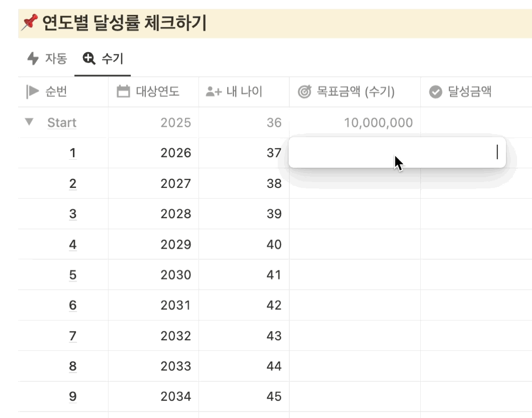The height and width of the screenshot is (418, 532).
Task: Click empty 목표금액 cell in 2028 row
Action: point(355,214)
